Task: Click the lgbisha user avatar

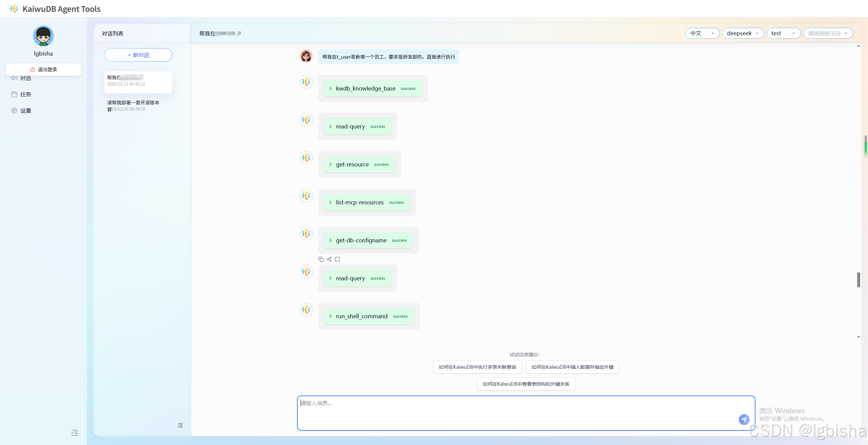Action: 43,36
